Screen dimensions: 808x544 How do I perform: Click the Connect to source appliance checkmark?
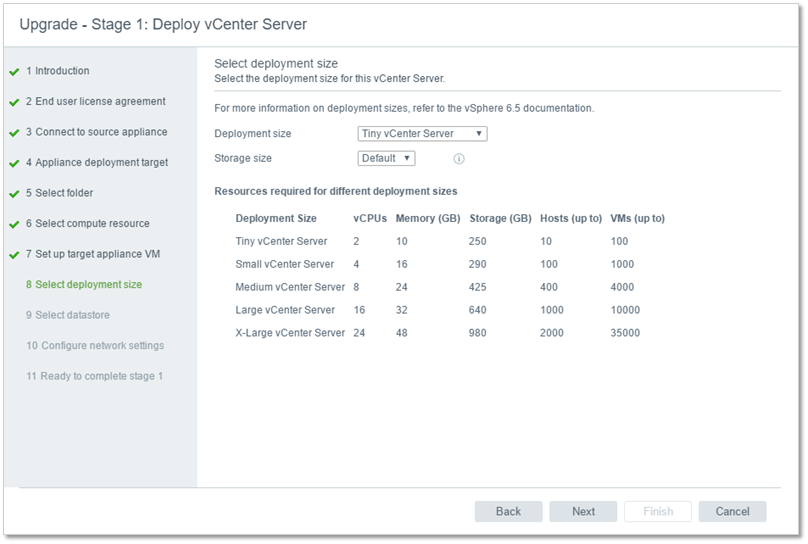(14, 133)
